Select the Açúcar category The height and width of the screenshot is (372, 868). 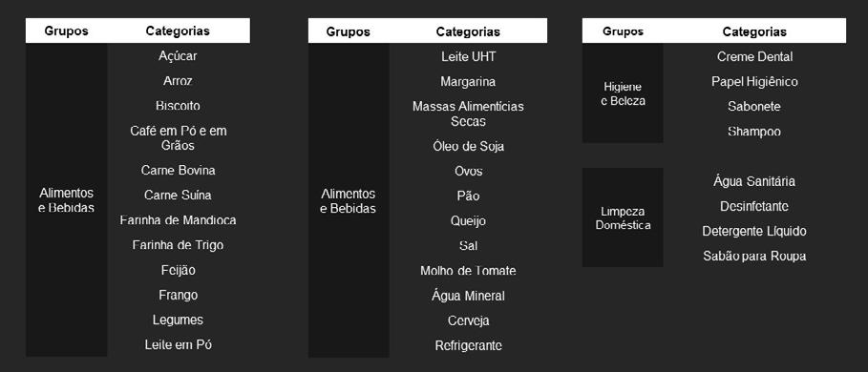[x=178, y=56]
